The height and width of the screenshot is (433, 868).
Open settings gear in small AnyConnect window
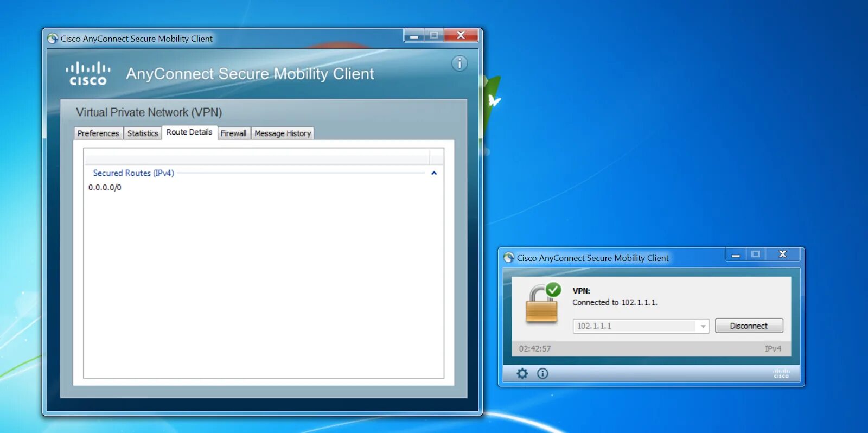point(522,373)
